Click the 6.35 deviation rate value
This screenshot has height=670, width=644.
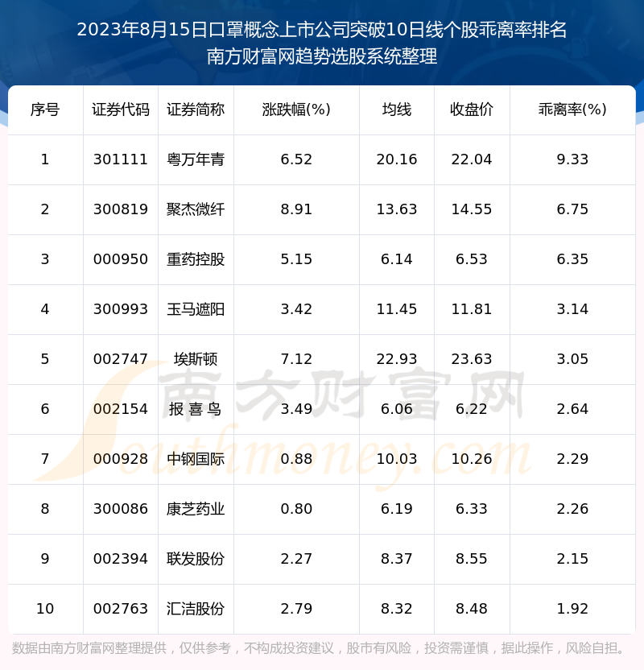point(572,259)
